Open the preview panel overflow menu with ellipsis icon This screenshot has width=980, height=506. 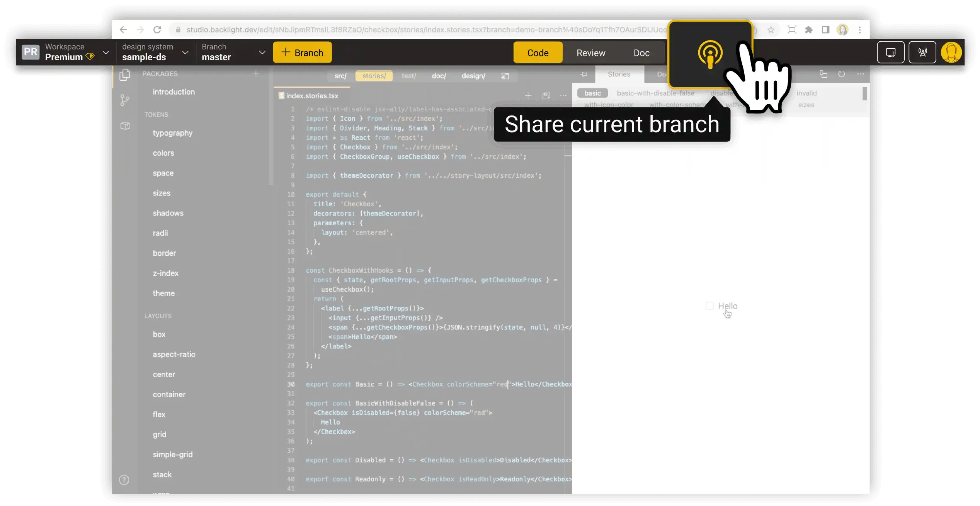pyautogui.click(x=861, y=74)
